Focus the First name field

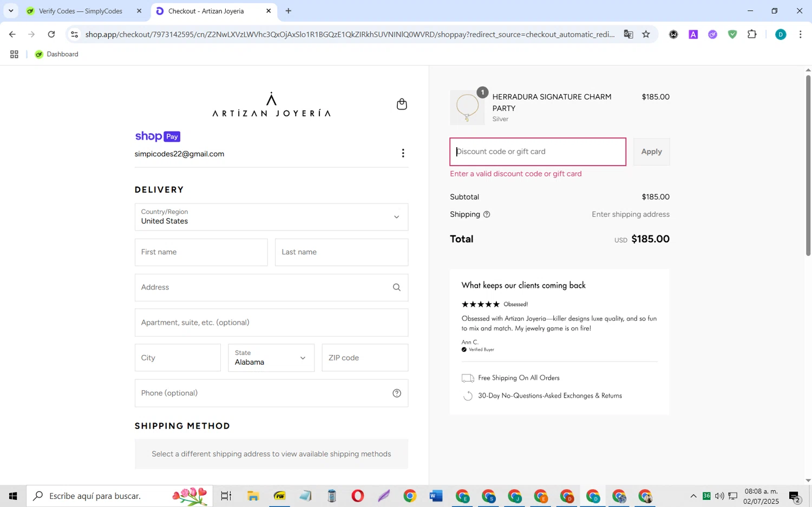(x=201, y=253)
